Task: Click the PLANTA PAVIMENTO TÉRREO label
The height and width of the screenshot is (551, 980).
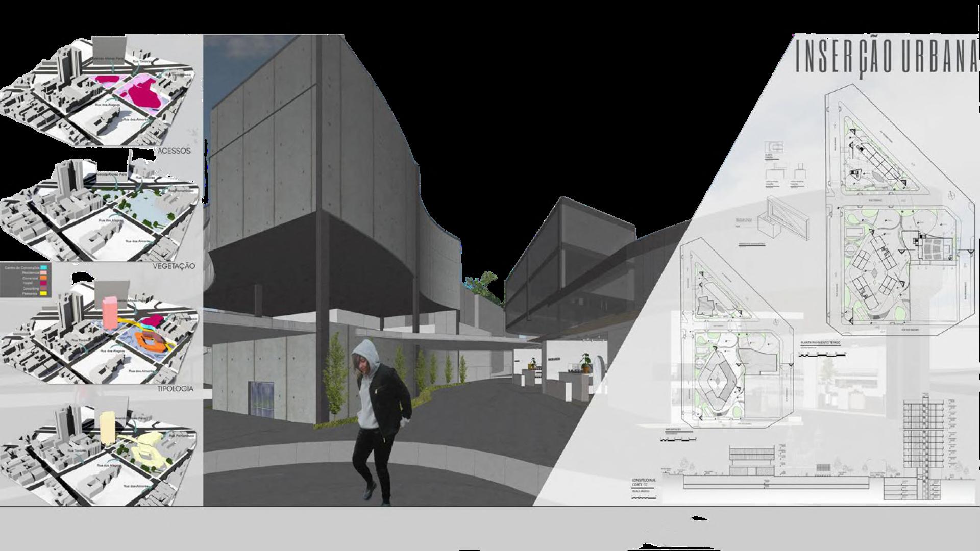Action: pyautogui.click(x=820, y=343)
